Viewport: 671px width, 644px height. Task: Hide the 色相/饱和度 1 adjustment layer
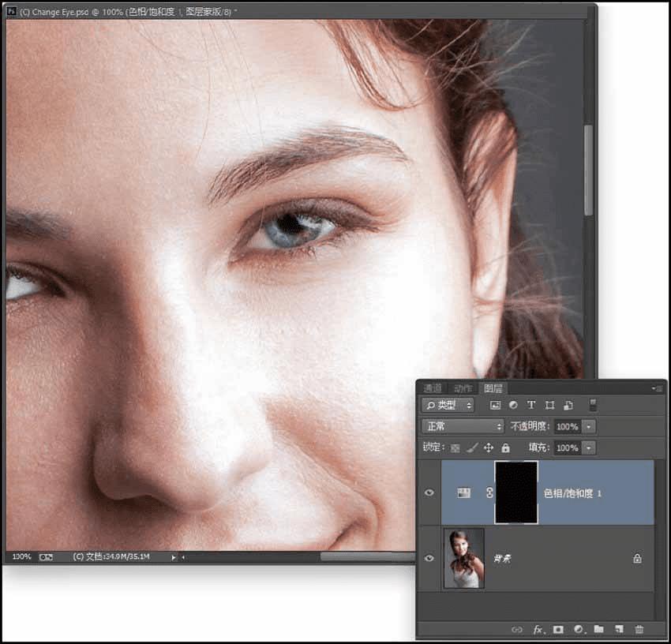coord(429,493)
